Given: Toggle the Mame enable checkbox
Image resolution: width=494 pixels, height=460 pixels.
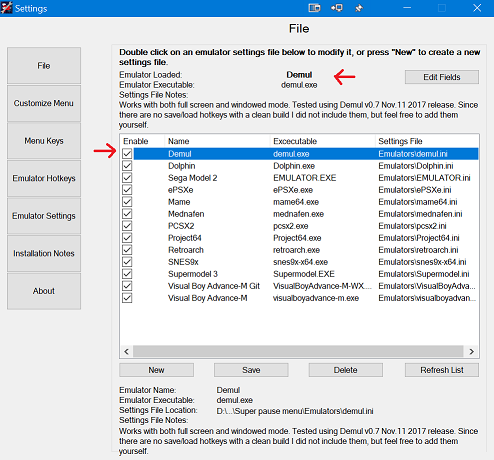Looking at the screenshot, I should 127,202.
